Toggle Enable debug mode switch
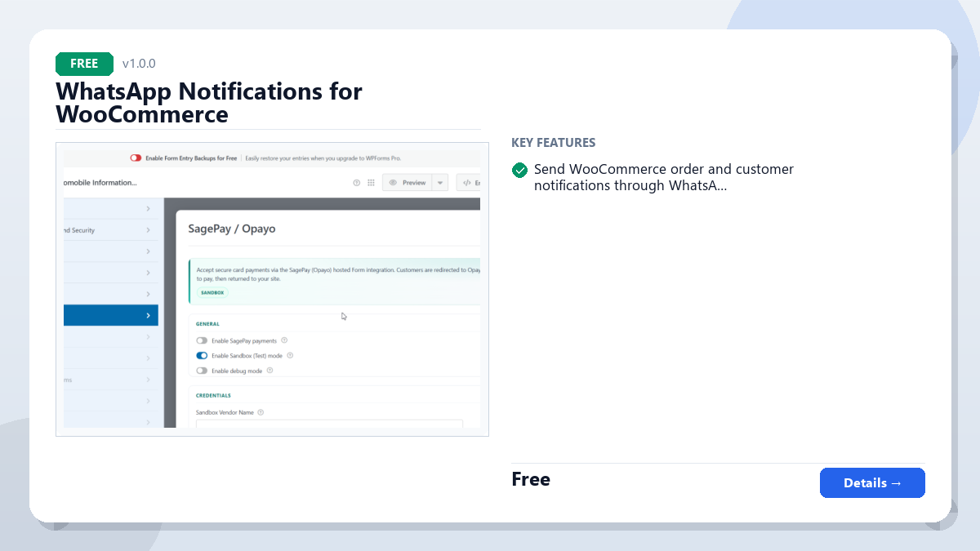 click(202, 371)
